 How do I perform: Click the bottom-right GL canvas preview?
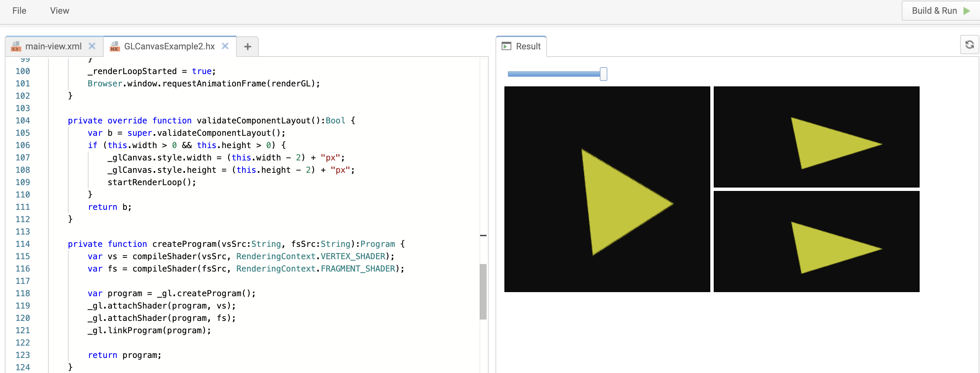816,241
